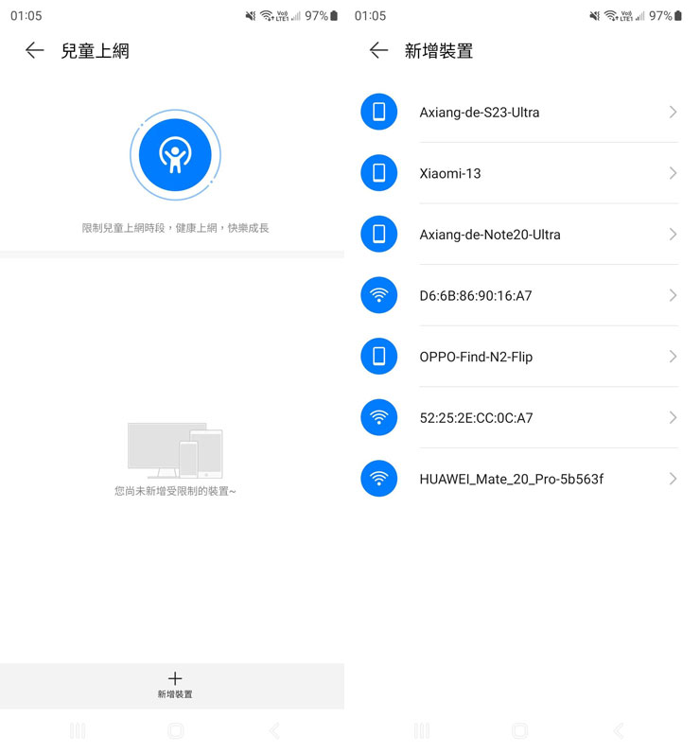Tap Wi-Fi icon for 52:25:2E:CC:0C:A7
Screen dimensions: 700x753
pyautogui.click(x=378, y=417)
